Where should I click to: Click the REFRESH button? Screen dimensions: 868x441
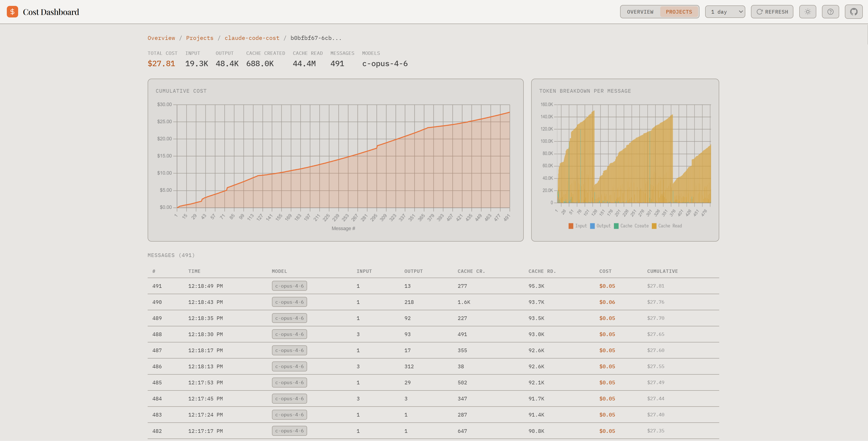772,12
